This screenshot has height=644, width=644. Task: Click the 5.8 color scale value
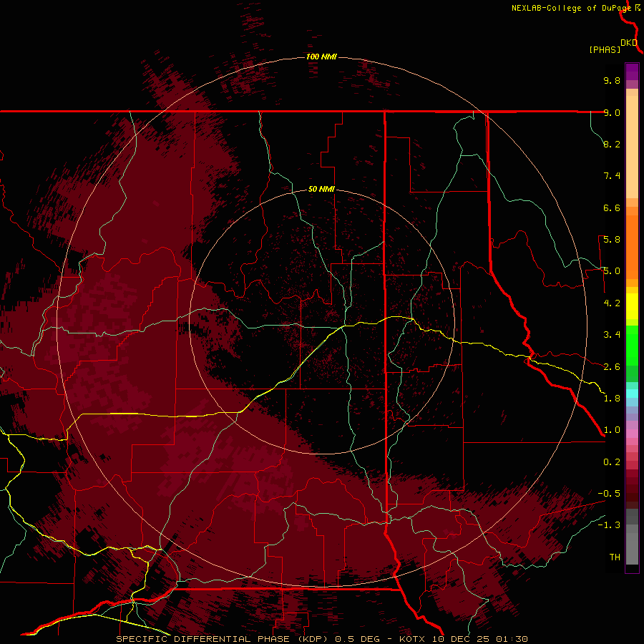[612, 240]
